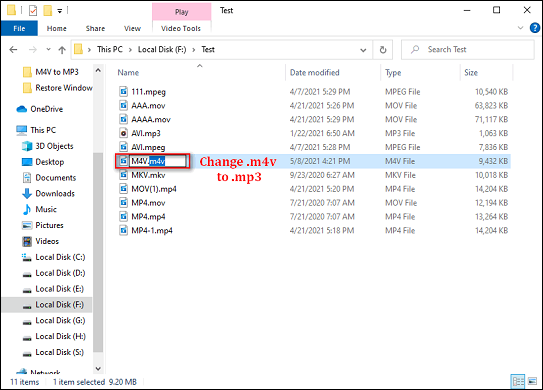Image resolution: width=543 pixels, height=390 pixels.
Task: Click the navigation pane scroll-up arrow
Action: click(98, 71)
